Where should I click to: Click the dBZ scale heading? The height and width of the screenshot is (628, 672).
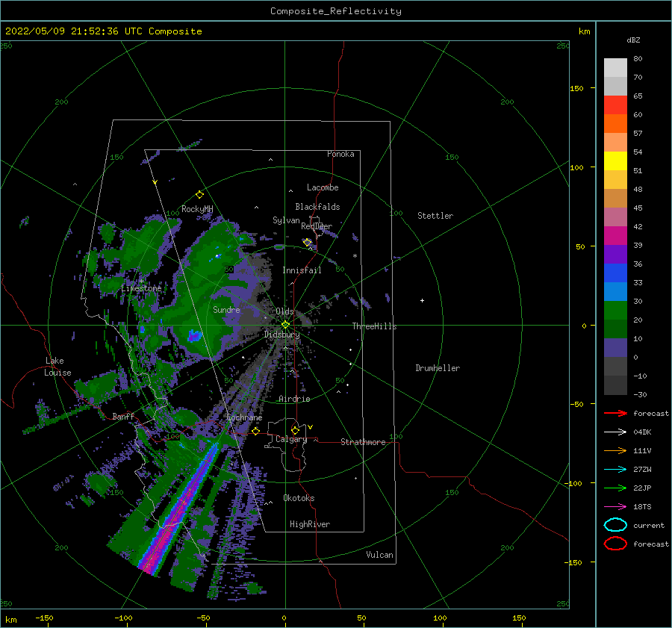tap(633, 40)
